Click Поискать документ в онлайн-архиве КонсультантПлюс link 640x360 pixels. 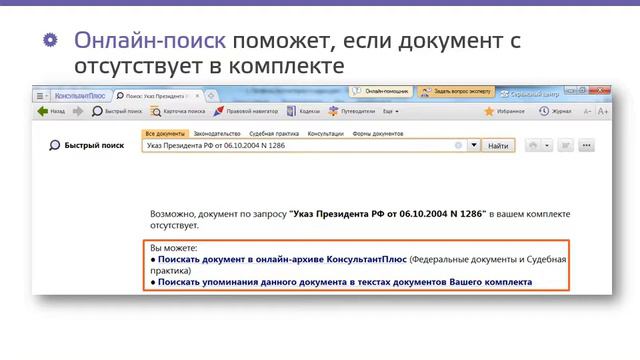tap(282, 259)
